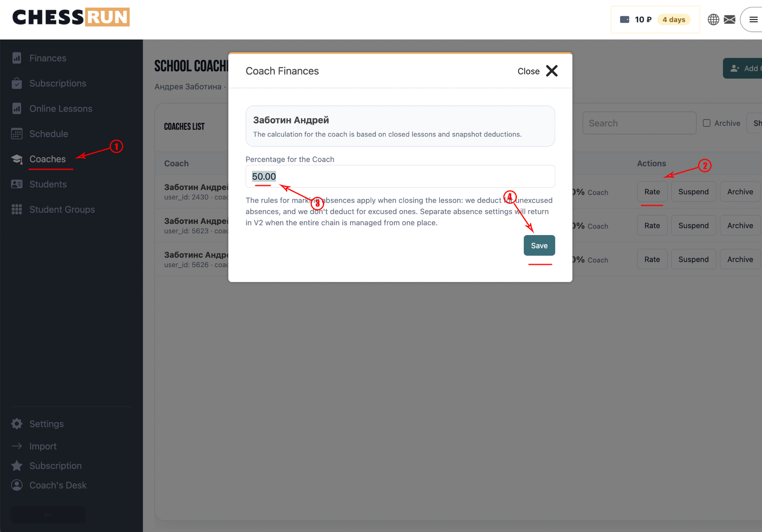Click Rate for user_id 5623
The width and height of the screenshot is (762, 532).
[652, 226]
